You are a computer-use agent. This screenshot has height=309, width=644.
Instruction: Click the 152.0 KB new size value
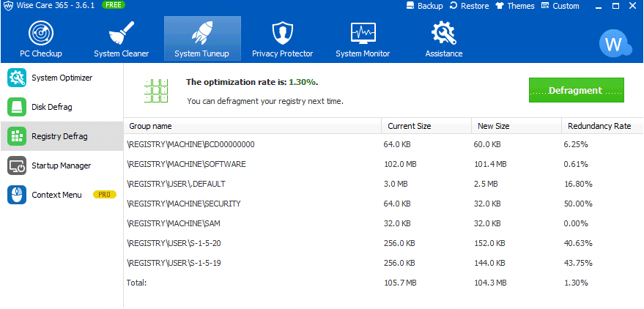pos(489,243)
